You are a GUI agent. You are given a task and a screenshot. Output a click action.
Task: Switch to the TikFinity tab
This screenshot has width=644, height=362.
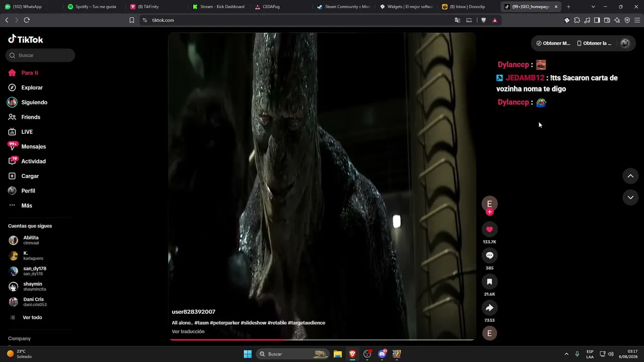pos(156,7)
